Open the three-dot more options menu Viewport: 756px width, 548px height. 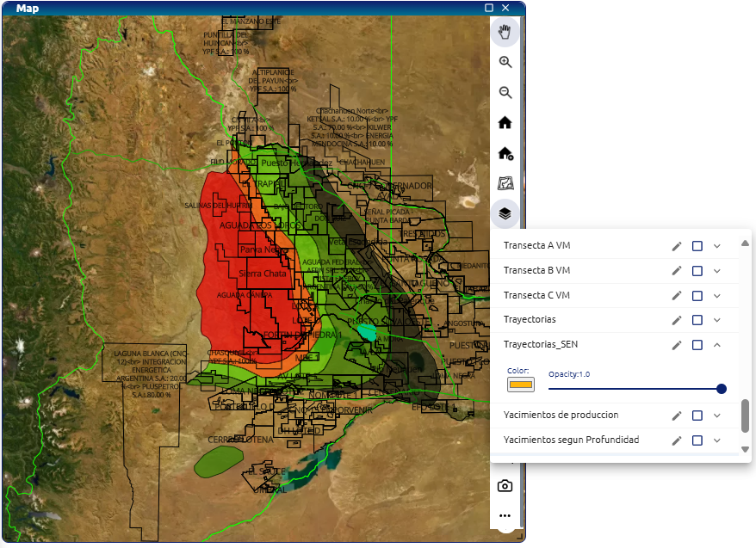505,516
